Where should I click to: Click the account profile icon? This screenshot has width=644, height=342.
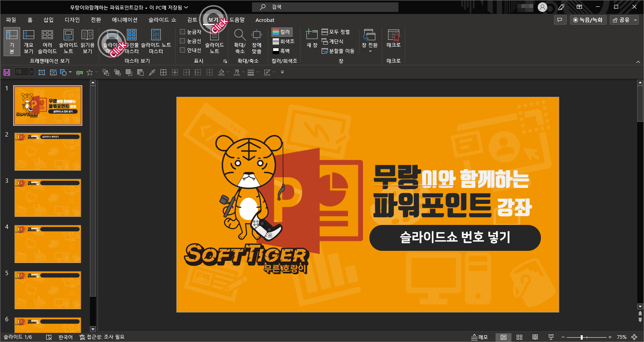(543, 7)
